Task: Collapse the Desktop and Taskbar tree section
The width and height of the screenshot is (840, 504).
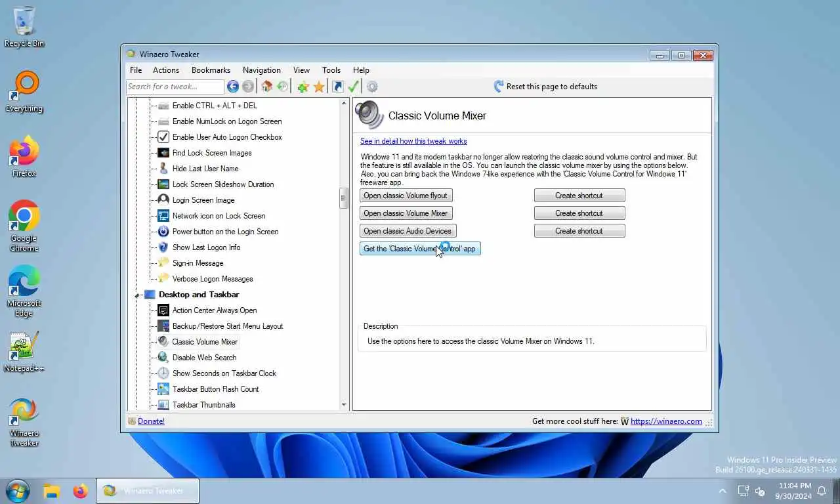Action: point(138,295)
